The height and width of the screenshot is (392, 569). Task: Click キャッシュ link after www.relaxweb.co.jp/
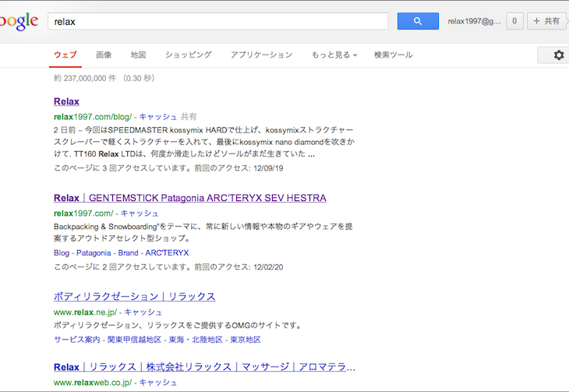coord(158,382)
